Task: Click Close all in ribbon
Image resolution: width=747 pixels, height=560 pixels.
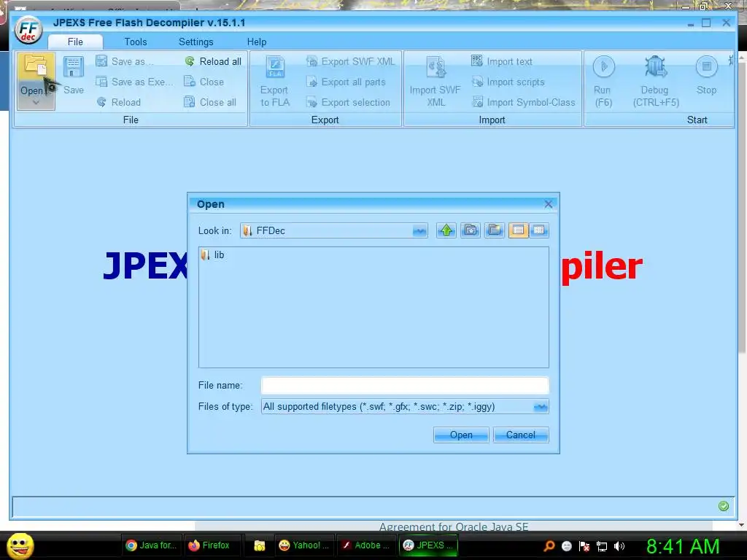Action: click(x=210, y=102)
